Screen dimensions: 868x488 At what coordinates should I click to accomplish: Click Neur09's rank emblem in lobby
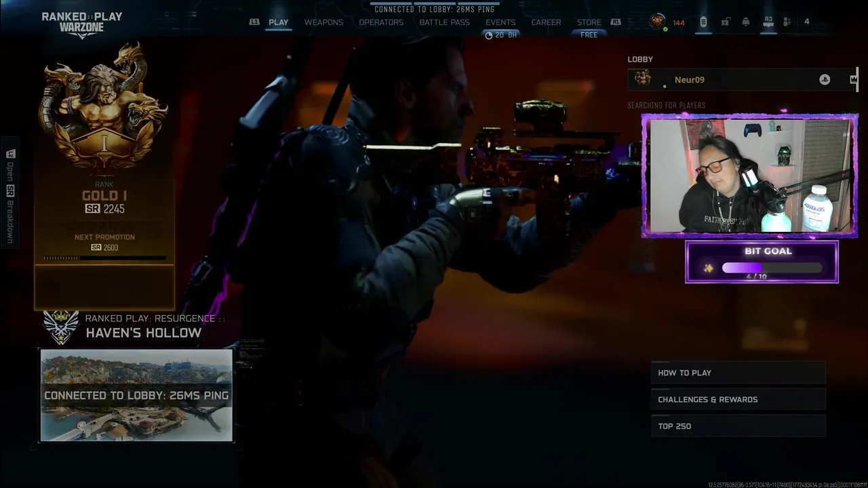pos(642,79)
